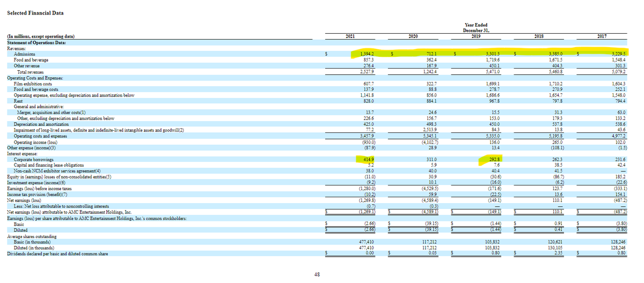This screenshot has height=283, width=644.
Task: Click the 'Other revenue' row label
Action: click(x=26, y=65)
